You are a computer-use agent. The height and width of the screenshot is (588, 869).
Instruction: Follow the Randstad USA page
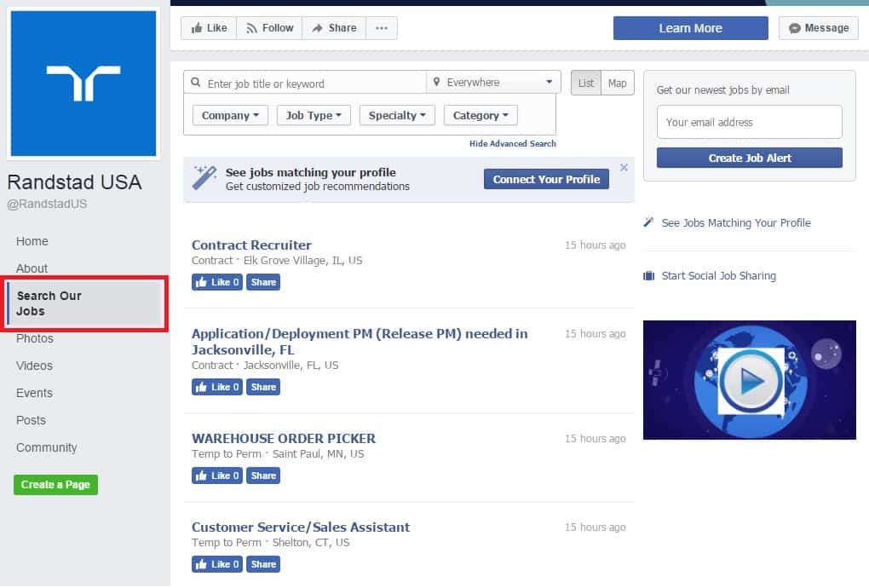click(269, 28)
